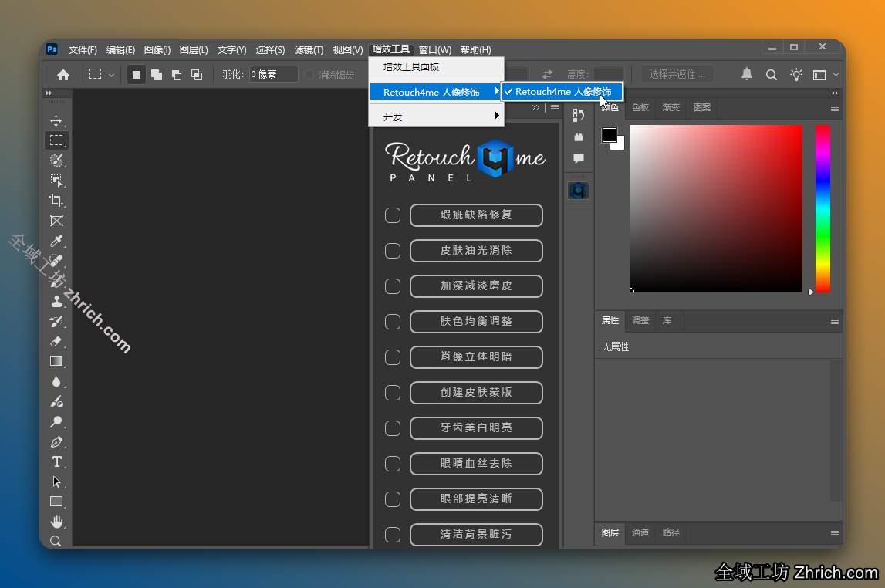Screen dimensions: 885x588
Task: Select the Object Selection tool
Action: coord(56,181)
